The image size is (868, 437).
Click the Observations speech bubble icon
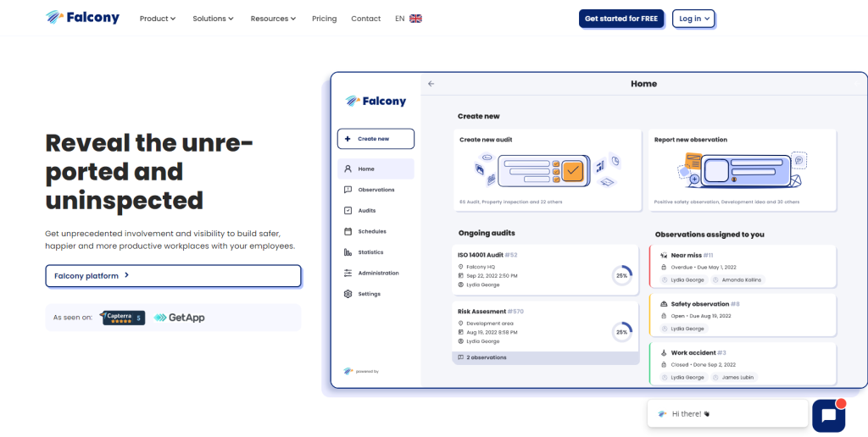348,190
